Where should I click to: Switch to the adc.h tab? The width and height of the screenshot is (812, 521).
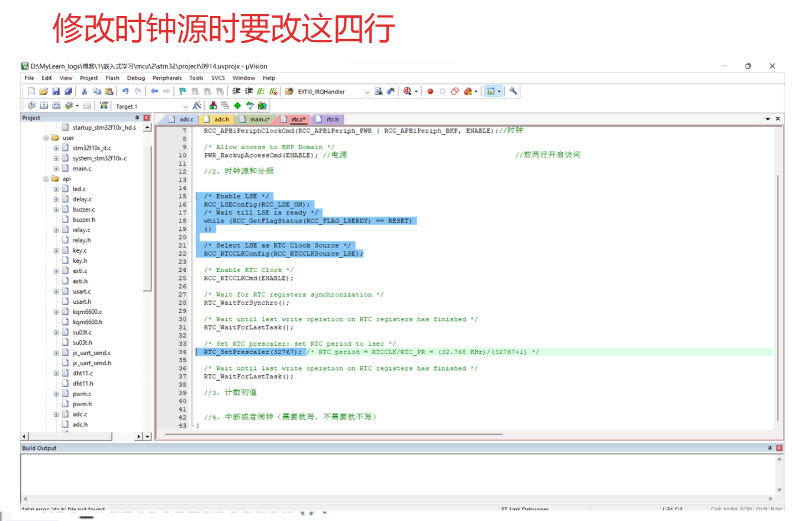tap(217, 120)
